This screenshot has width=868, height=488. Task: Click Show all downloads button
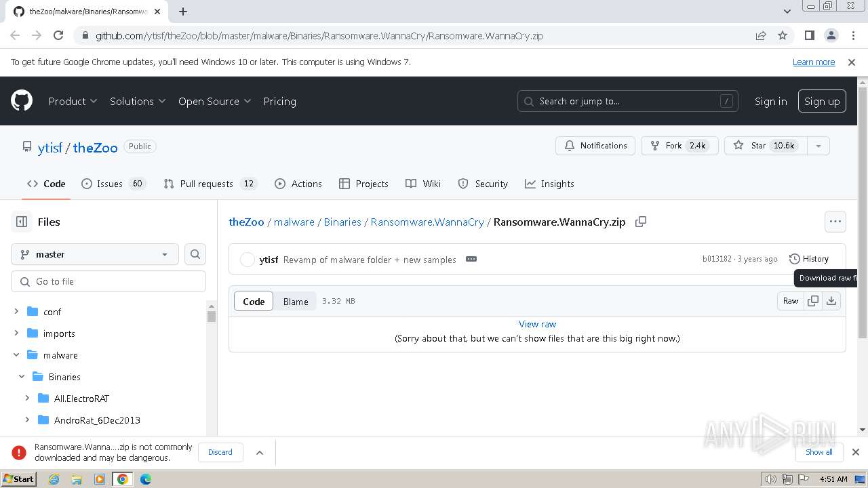pyautogui.click(x=819, y=452)
